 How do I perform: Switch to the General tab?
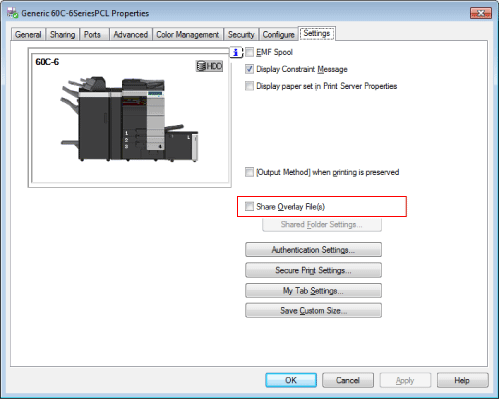(28, 34)
